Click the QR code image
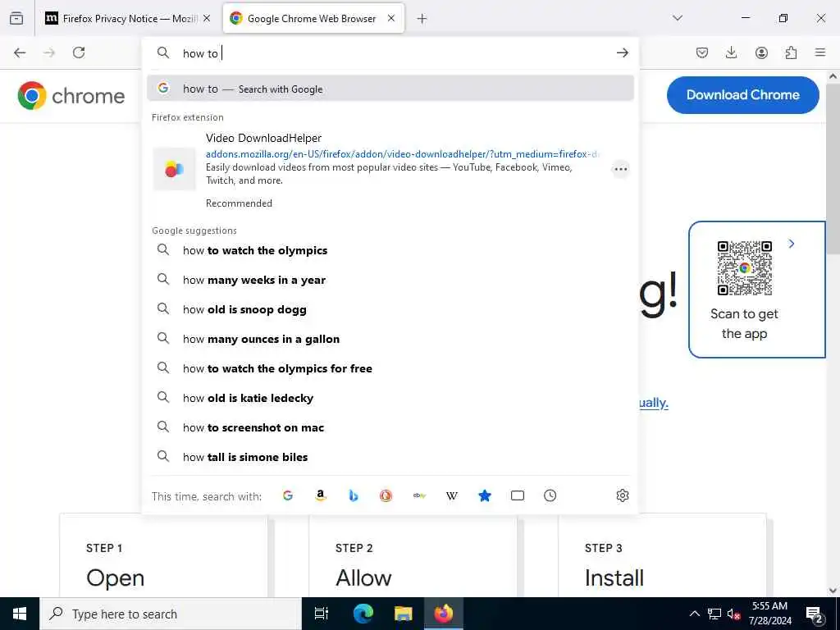The width and height of the screenshot is (840, 630). (x=744, y=268)
